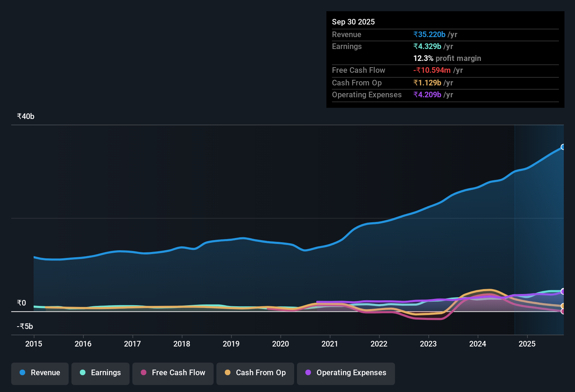Click the vertical date indicator line on the chart

pos(515,227)
